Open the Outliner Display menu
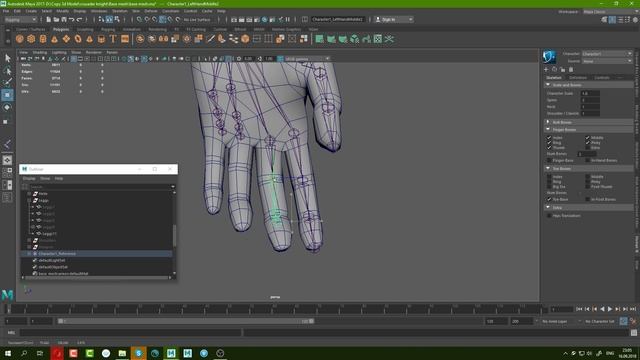Viewport: 640px width, 360px height. pyautogui.click(x=29, y=178)
